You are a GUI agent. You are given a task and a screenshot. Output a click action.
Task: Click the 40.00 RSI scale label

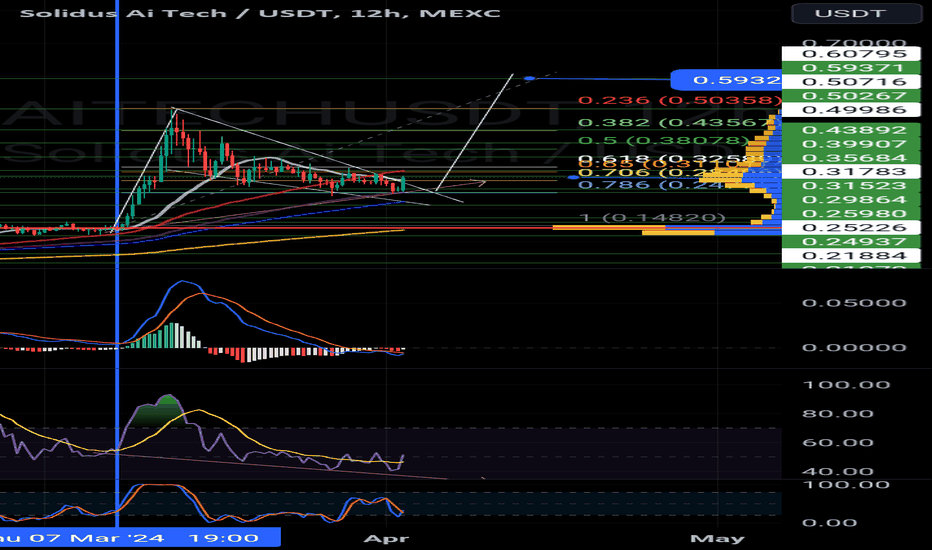(x=837, y=472)
